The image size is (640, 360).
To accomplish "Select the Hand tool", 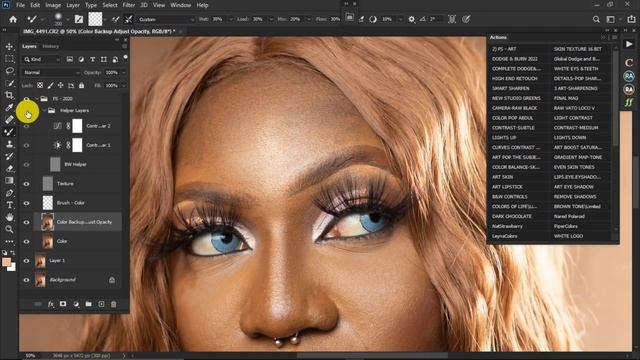I will [x=9, y=217].
